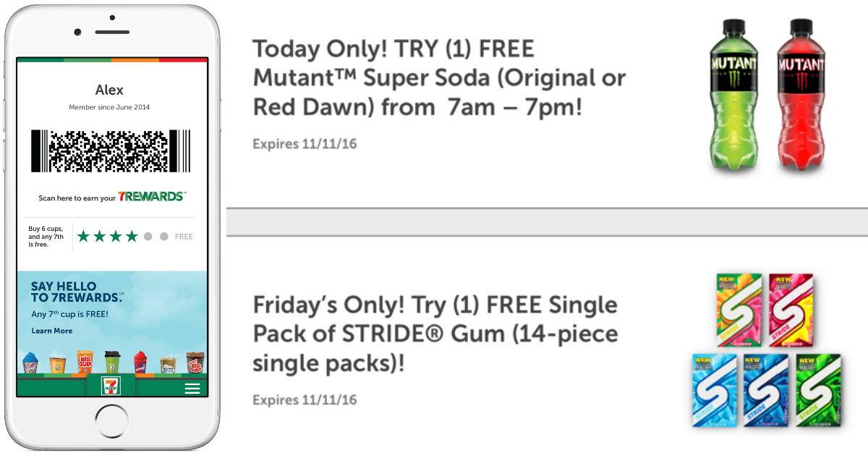Tap the hot coffee cup icon
This screenshot has height=456, width=868.
tap(56, 363)
